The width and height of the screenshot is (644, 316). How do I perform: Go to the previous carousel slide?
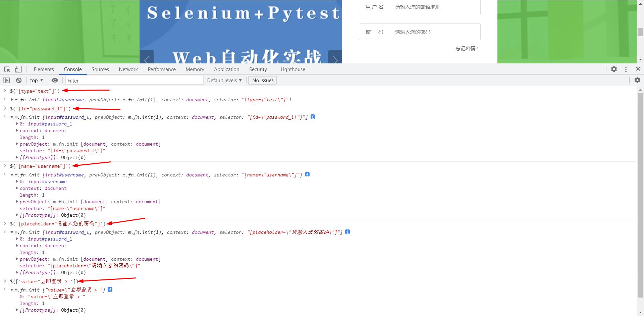147,57
